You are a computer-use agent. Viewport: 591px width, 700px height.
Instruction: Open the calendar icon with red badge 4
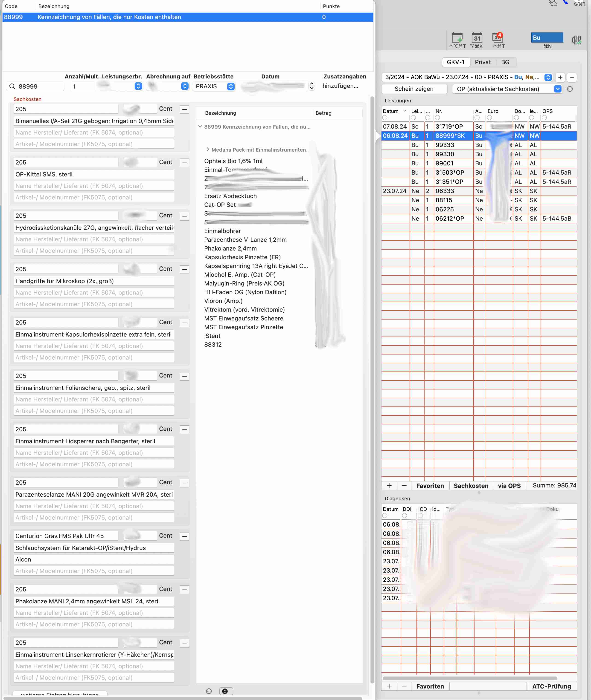point(498,37)
